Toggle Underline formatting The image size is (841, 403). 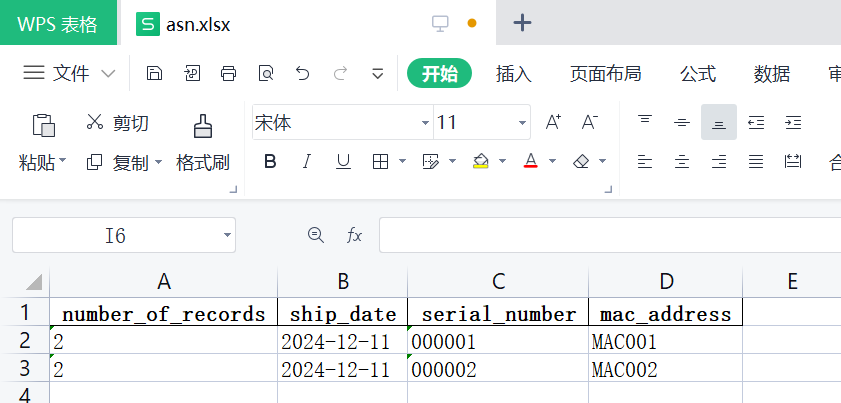343,161
